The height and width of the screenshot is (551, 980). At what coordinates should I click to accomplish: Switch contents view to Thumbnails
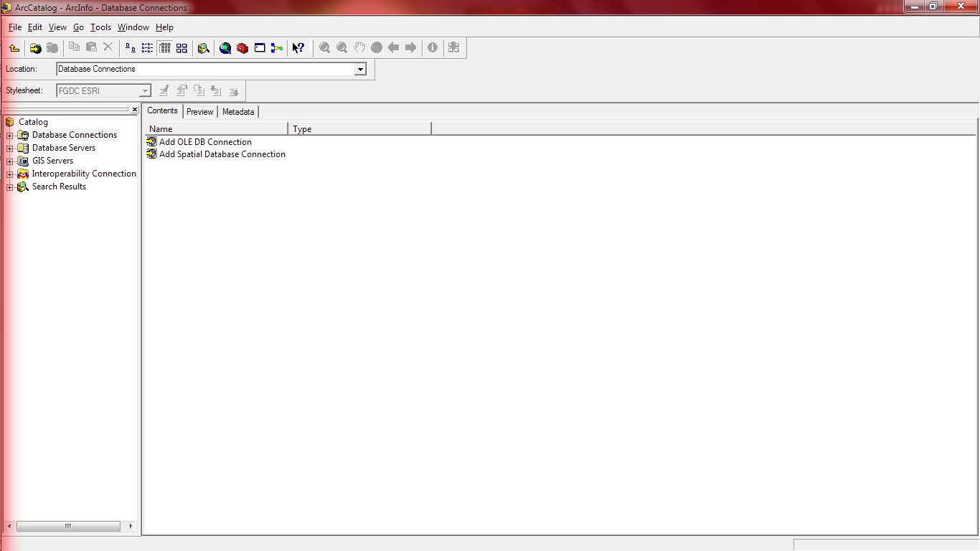(x=182, y=47)
